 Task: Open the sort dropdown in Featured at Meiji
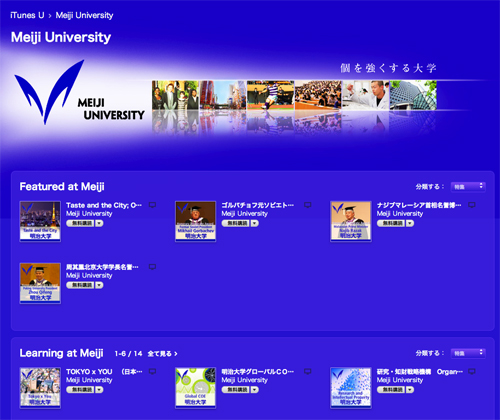468,187
